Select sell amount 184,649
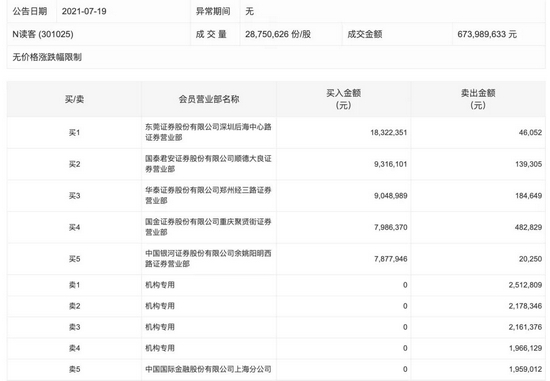 (x=529, y=196)
